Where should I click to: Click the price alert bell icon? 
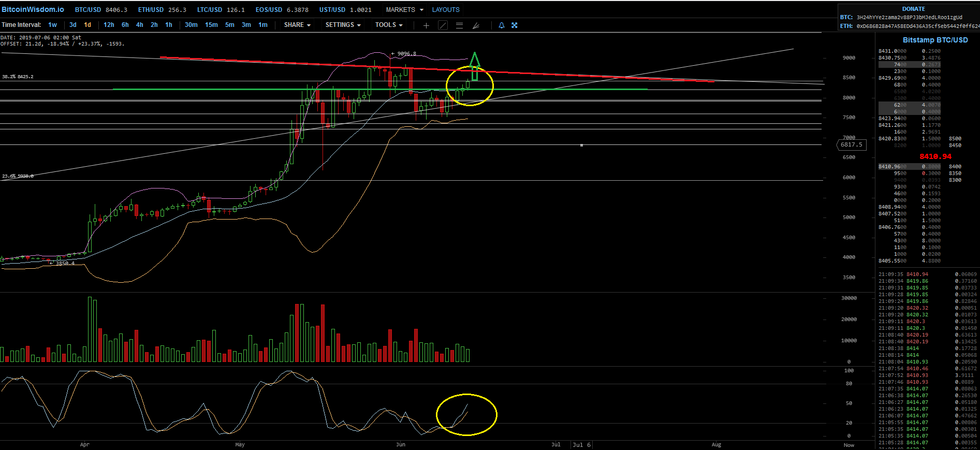501,25
